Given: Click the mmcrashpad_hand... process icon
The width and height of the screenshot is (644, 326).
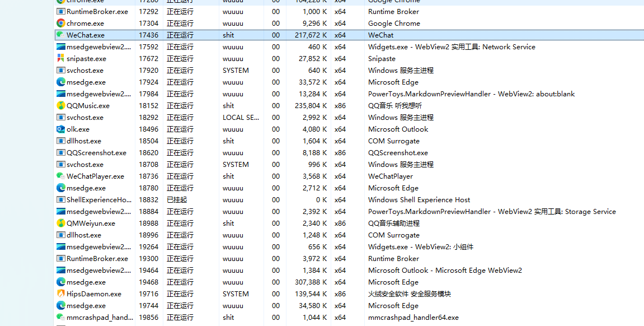Looking at the screenshot, I should pos(61,318).
